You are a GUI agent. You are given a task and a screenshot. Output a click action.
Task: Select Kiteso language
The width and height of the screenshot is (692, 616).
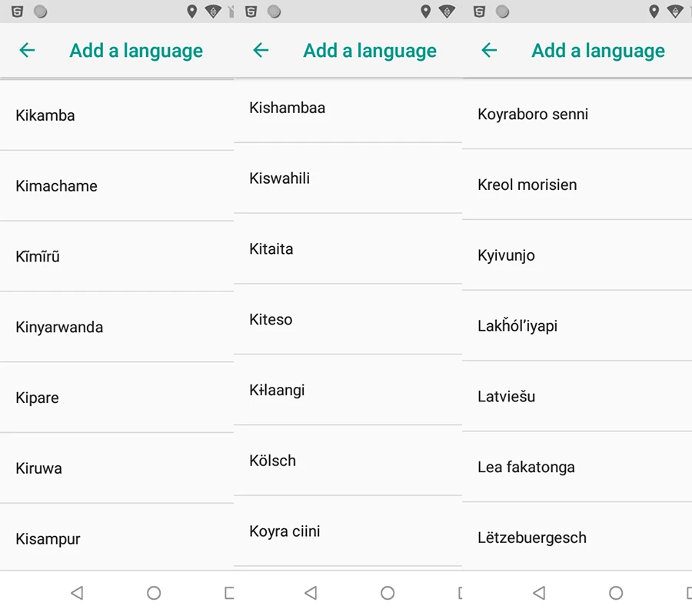(x=348, y=319)
